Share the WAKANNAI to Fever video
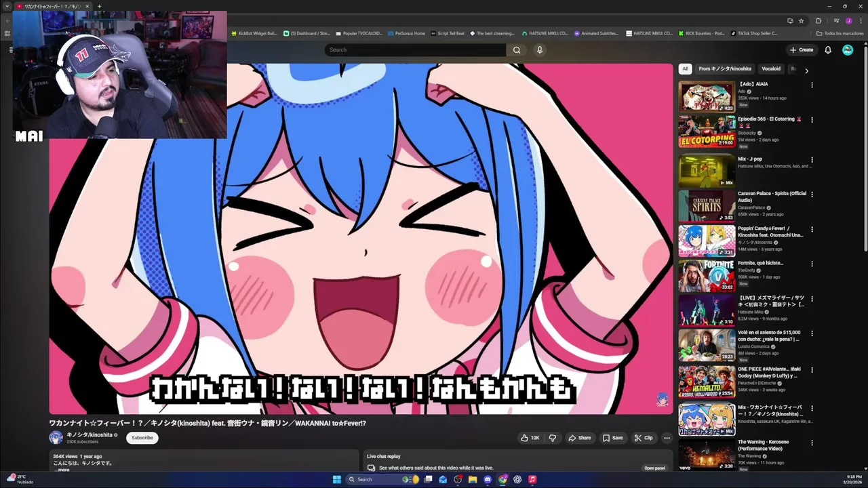The height and width of the screenshot is (488, 868). tap(580, 438)
